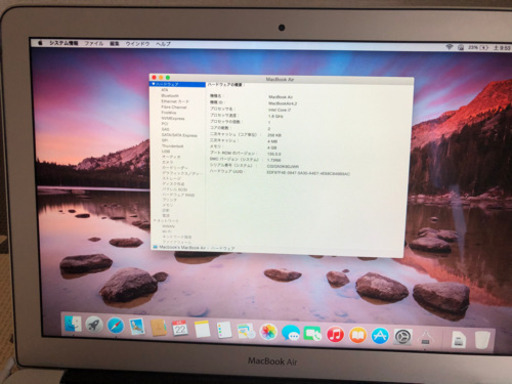This screenshot has height=384, width=512.
Task: Open Notes yellow pad icon in Dock
Action: coord(202,330)
